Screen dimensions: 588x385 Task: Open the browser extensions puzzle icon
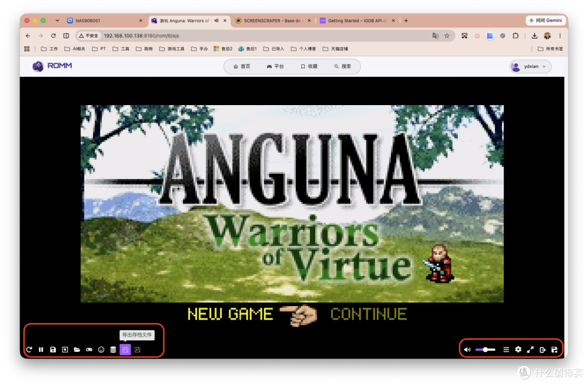pyautogui.click(x=516, y=35)
